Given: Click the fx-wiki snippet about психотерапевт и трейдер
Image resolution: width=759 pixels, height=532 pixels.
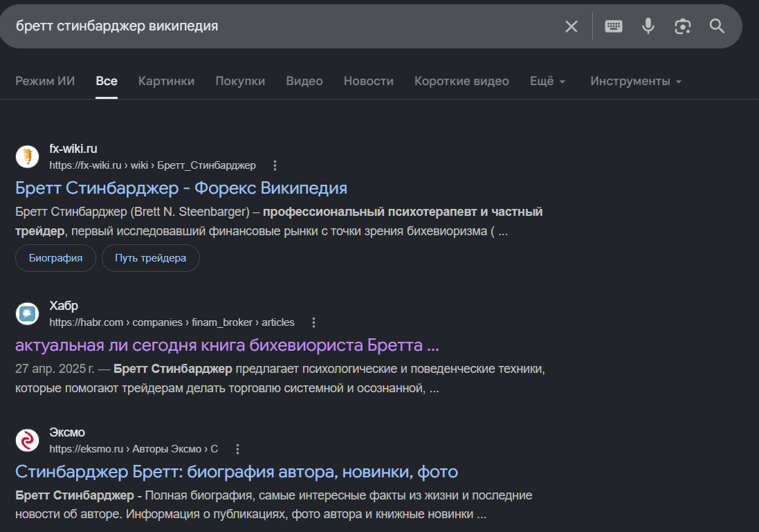Looking at the screenshot, I should [x=279, y=221].
